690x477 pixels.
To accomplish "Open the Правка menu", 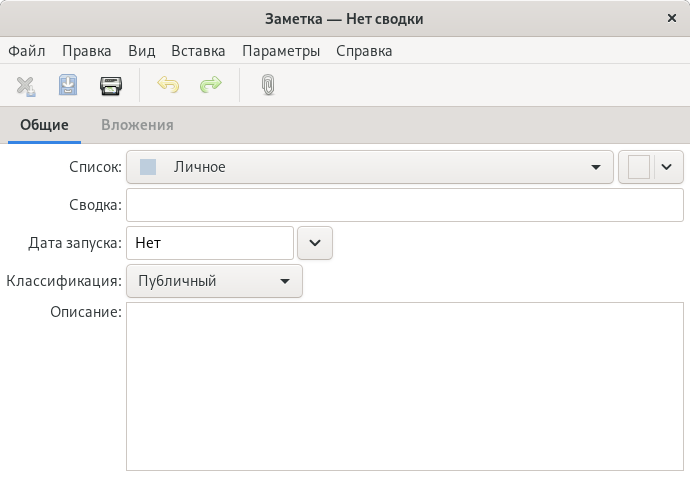I will 87,51.
